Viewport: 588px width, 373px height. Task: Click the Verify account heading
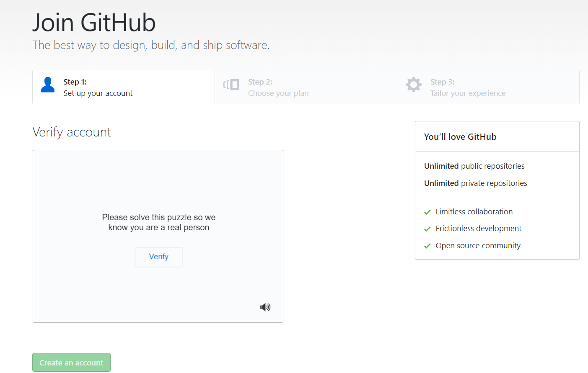tap(72, 132)
